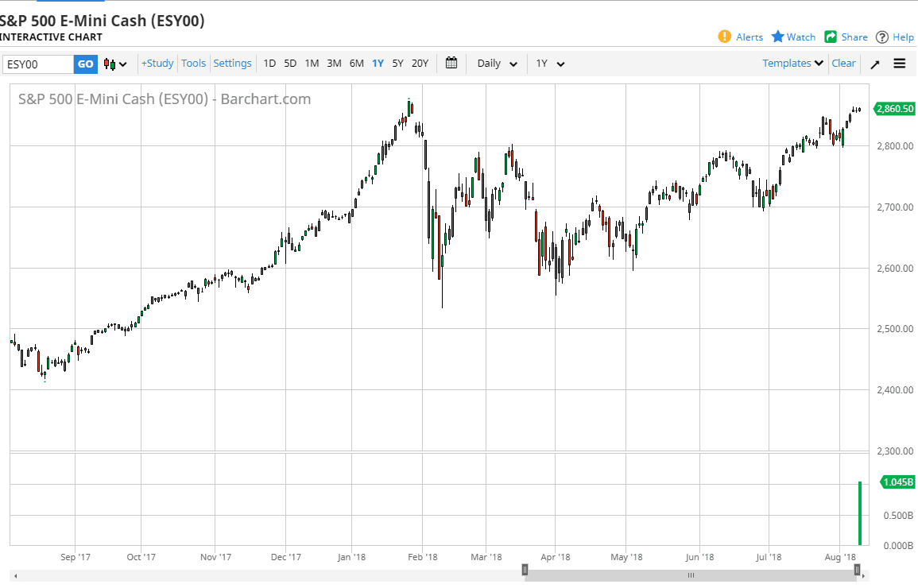The height and width of the screenshot is (588, 918).
Task: Click the Watch star icon
Action: point(778,37)
